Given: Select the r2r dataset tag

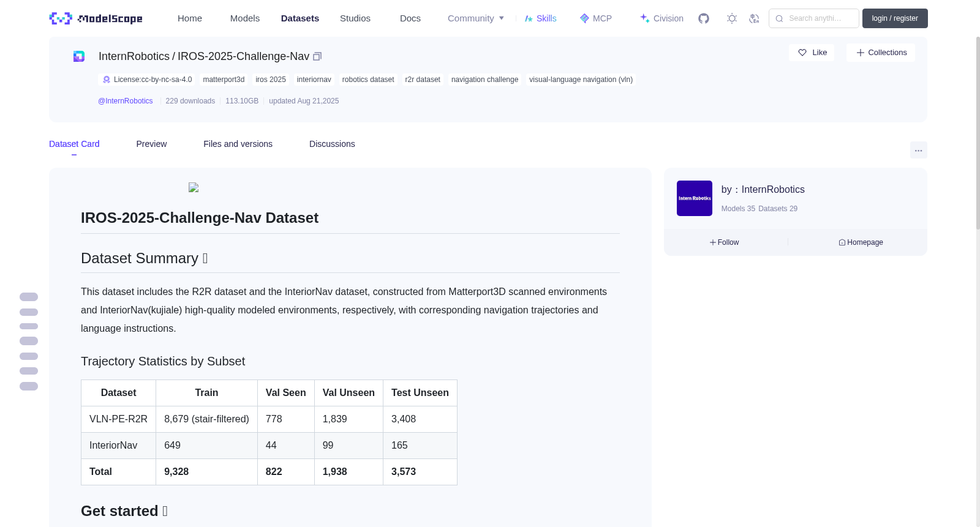Looking at the screenshot, I should click(423, 80).
